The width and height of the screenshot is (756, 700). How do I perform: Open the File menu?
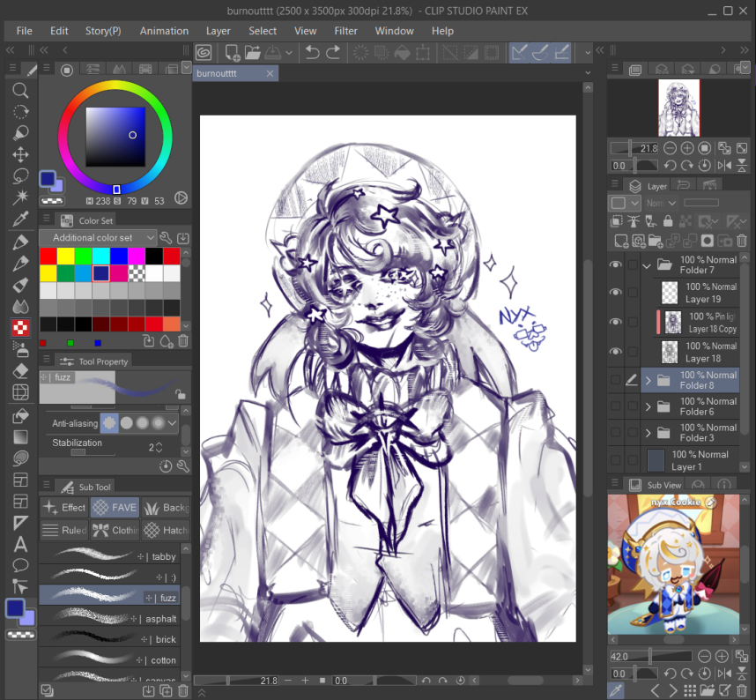click(24, 31)
